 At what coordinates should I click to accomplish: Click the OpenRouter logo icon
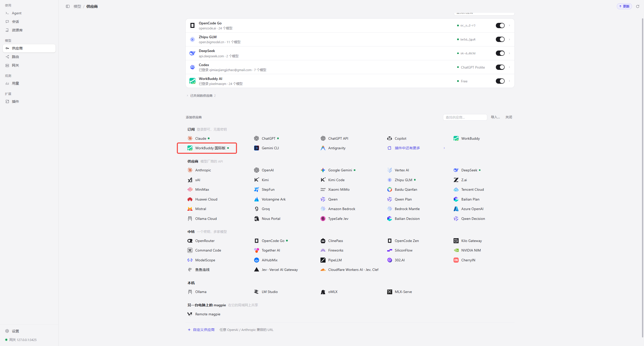(x=190, y=241)
